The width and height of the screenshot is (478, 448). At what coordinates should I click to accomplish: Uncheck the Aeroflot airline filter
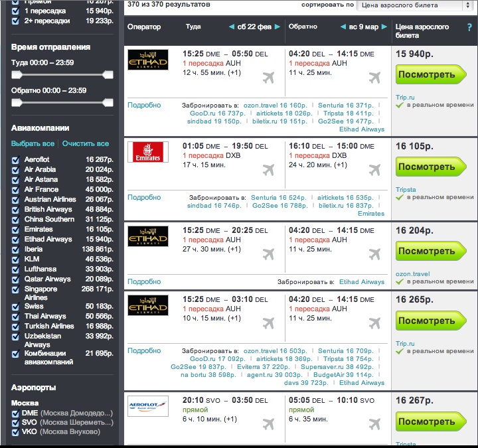16,160
